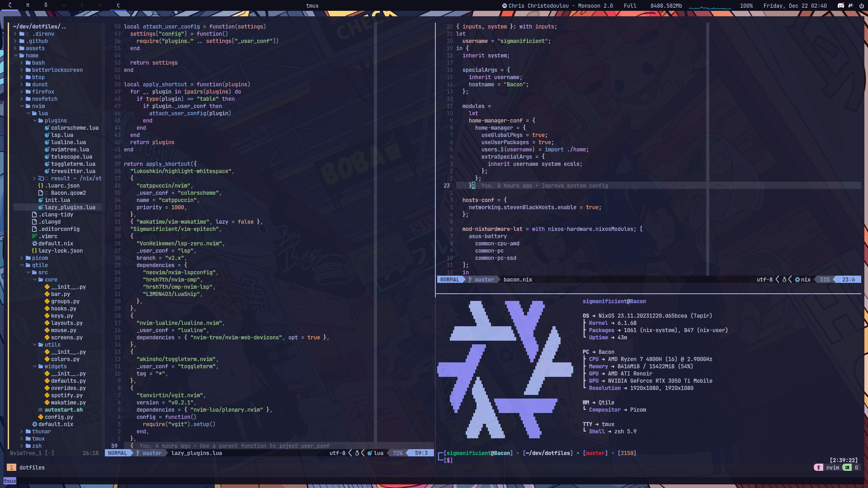This screenshot has width=868, height=488.
Task: Select the bacon.nix buffer tab
Action: tap(517, 279)
